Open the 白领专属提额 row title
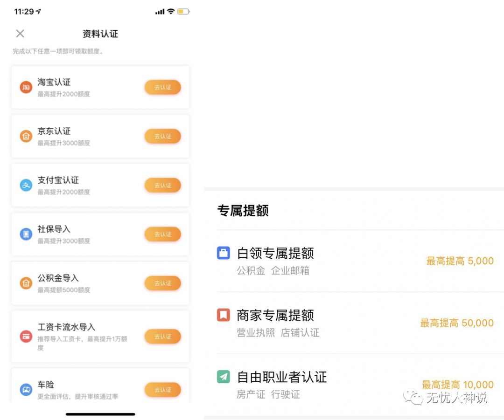This screenshot has height=420, width=504. [x=275, y=253]
